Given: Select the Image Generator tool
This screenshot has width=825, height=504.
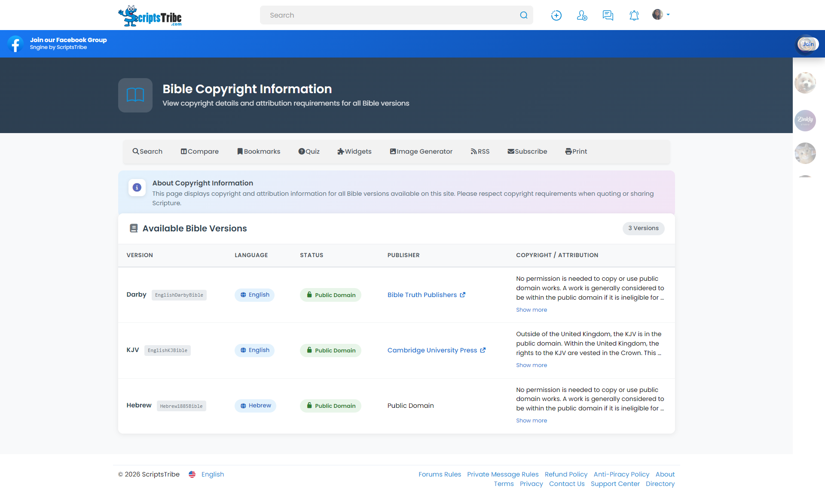Looking at the screenshot, I should tap(421, 151).
